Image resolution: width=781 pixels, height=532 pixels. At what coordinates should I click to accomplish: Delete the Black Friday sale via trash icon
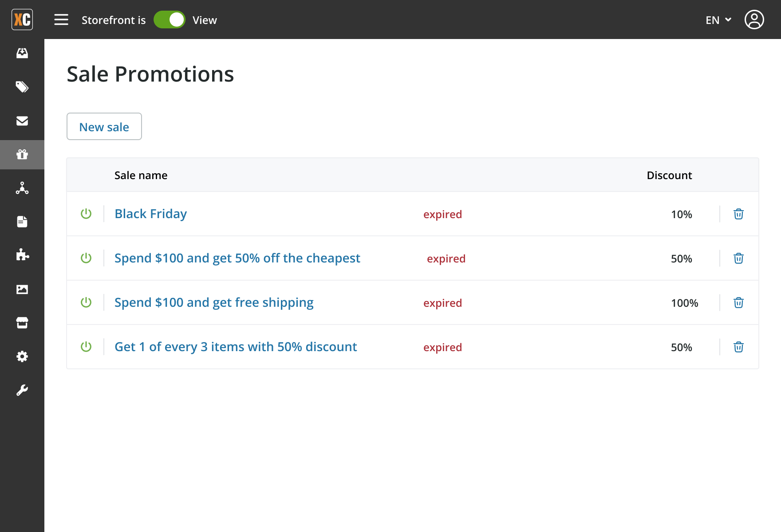(x=738, y=214)
